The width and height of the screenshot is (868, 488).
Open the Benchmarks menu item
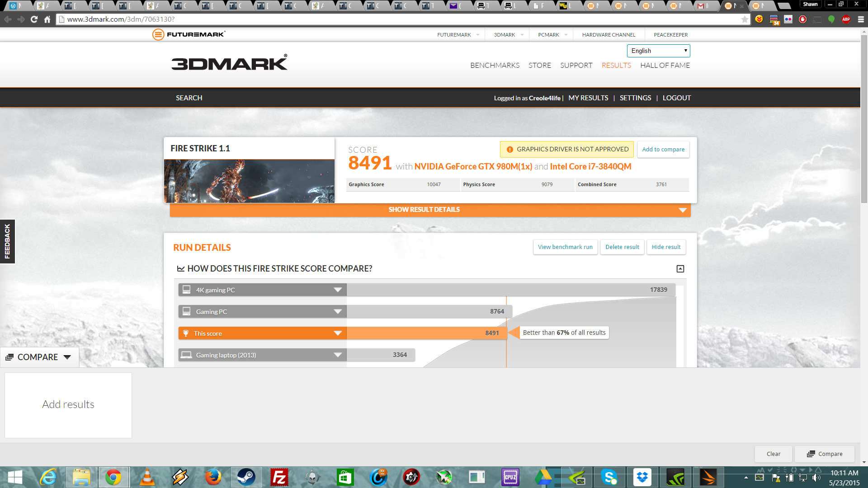(495, 66)
